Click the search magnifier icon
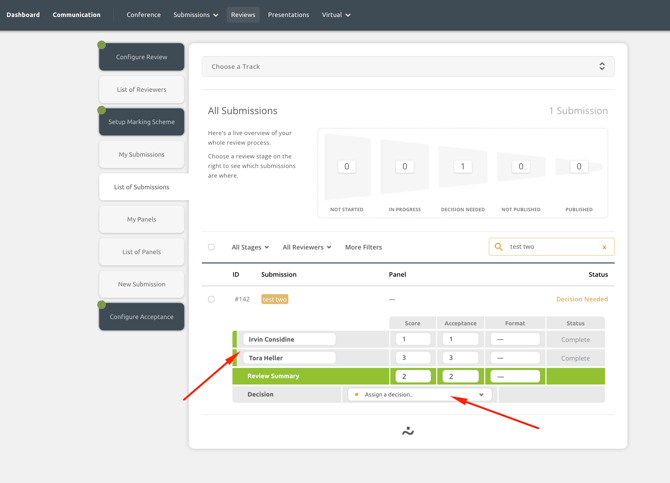Viewport: 670px width, 483px height. (499, 247)
